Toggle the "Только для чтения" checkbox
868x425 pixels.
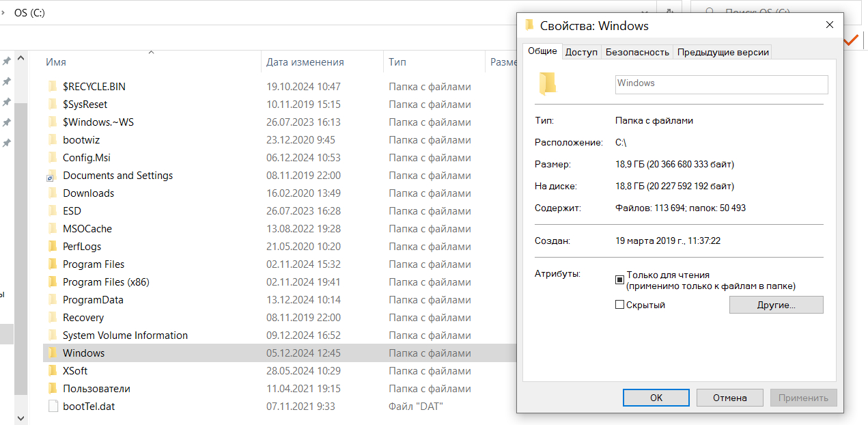(620, 279)
